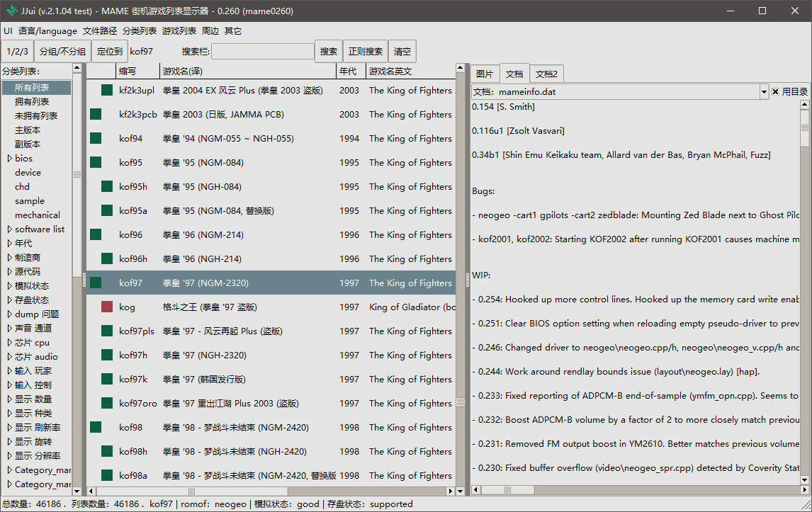
Task: Open the mameinfo.dat document dropdown
Action: 764,91
